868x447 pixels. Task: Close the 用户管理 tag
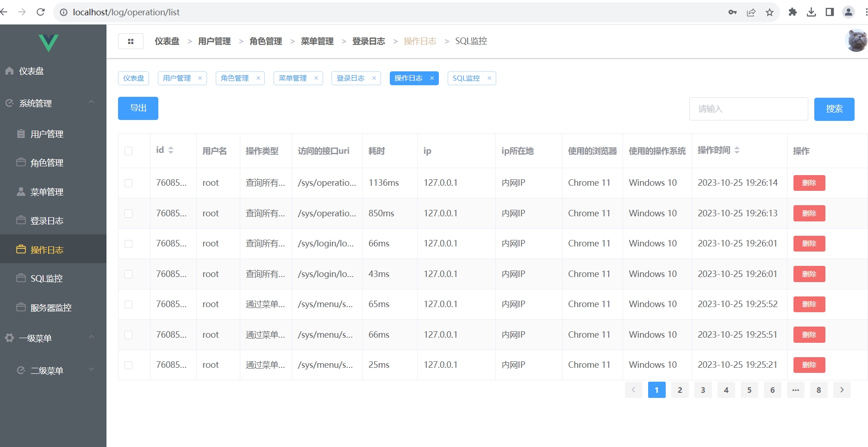tap(200, 78)
